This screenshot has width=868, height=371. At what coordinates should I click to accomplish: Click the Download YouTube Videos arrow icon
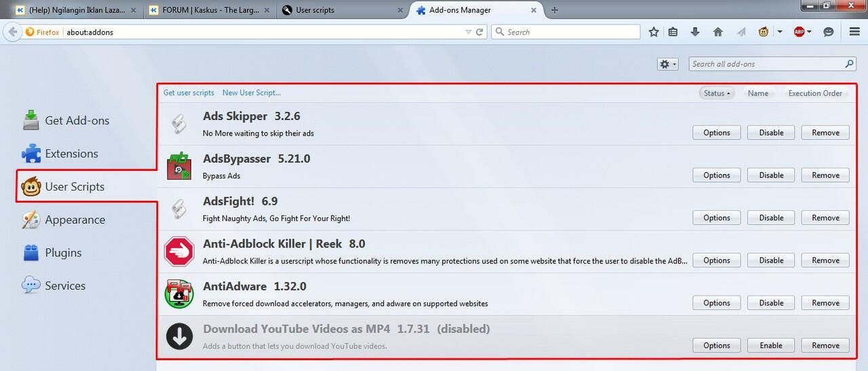pyautogui.click(x=180, y=336)
